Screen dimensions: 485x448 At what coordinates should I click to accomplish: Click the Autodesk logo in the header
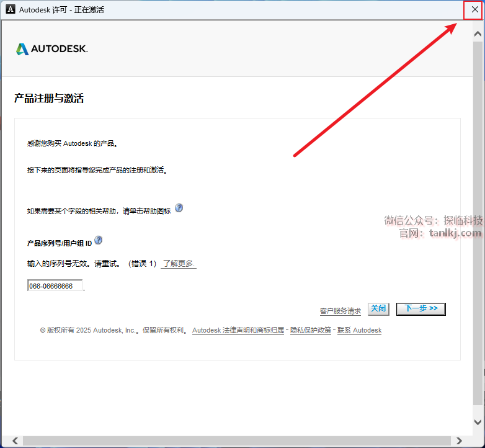(52, 49)
